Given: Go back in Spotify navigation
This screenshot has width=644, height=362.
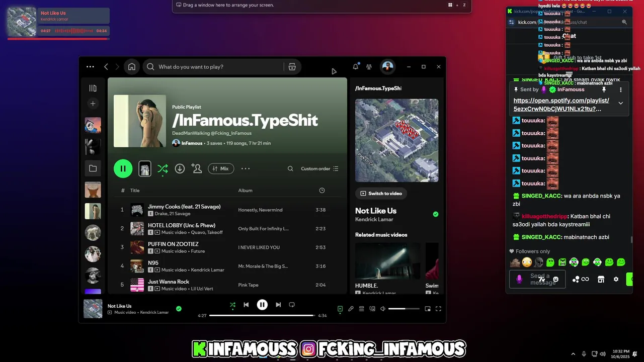Looking at the screenshot, I should pos(106,66).
